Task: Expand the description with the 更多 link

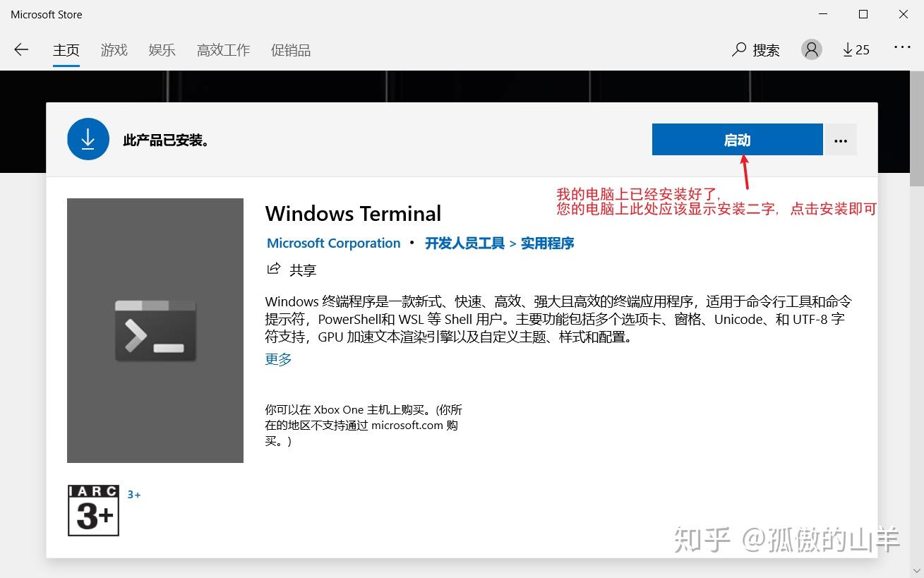Action: pos(277,359)
